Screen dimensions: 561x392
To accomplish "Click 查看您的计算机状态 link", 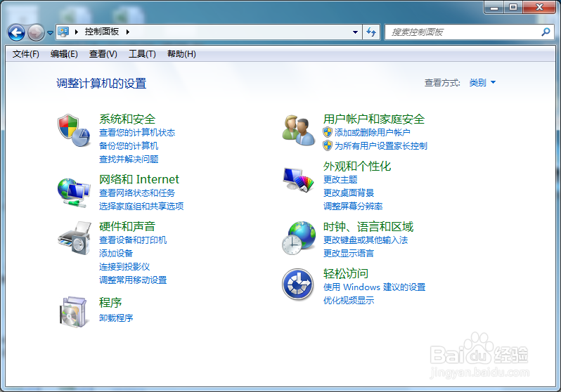I will pyautogui.click(x=137, y=133).
